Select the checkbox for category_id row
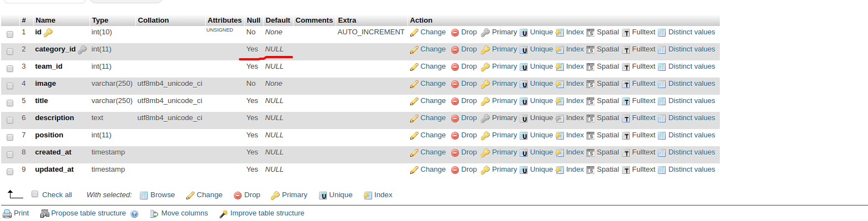868x221 pixels. [10, 52]
